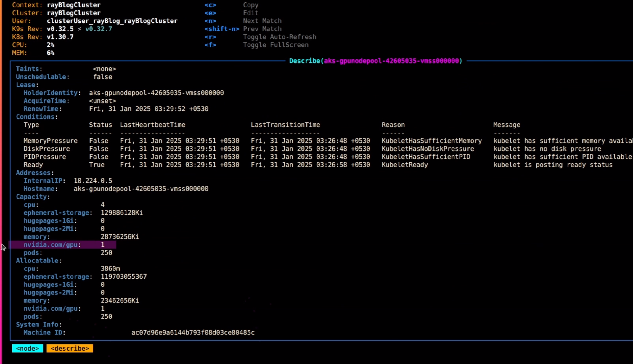Click the KubeletHasSufficientMemory reason
The height and width of the screenshot is (364, 633).
coord(432,141)
